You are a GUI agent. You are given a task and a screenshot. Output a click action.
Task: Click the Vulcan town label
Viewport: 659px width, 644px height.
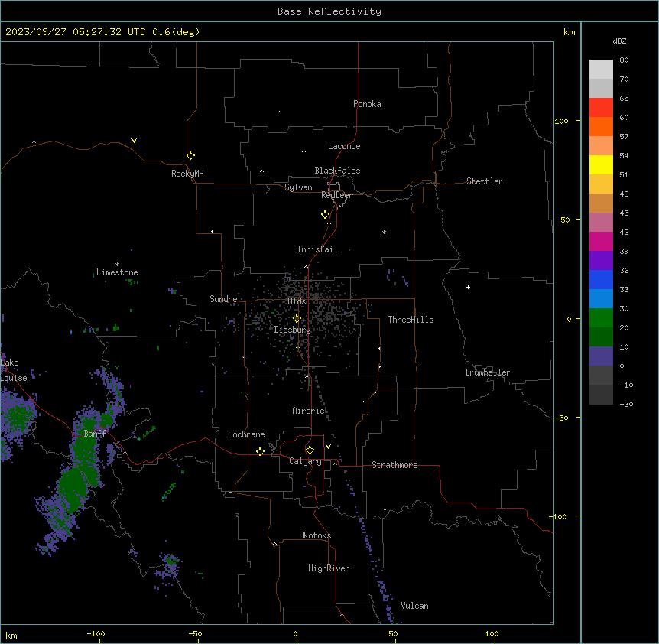pos(414,606)
